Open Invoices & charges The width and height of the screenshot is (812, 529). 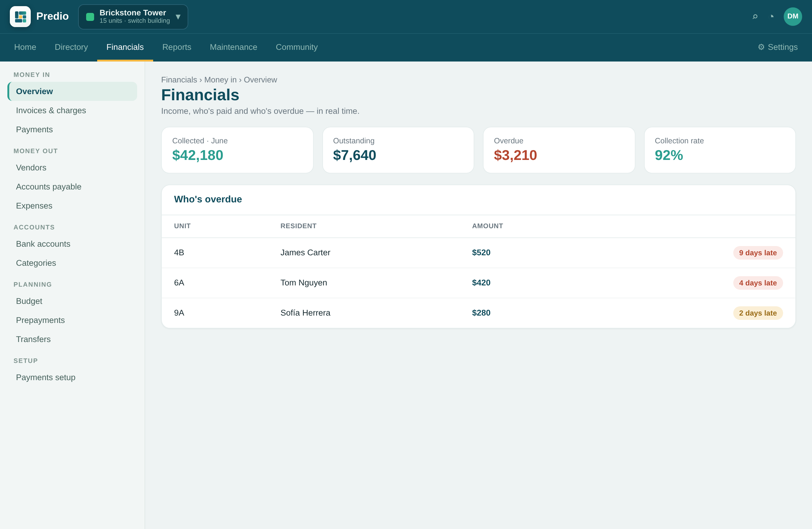click(72, 110)
